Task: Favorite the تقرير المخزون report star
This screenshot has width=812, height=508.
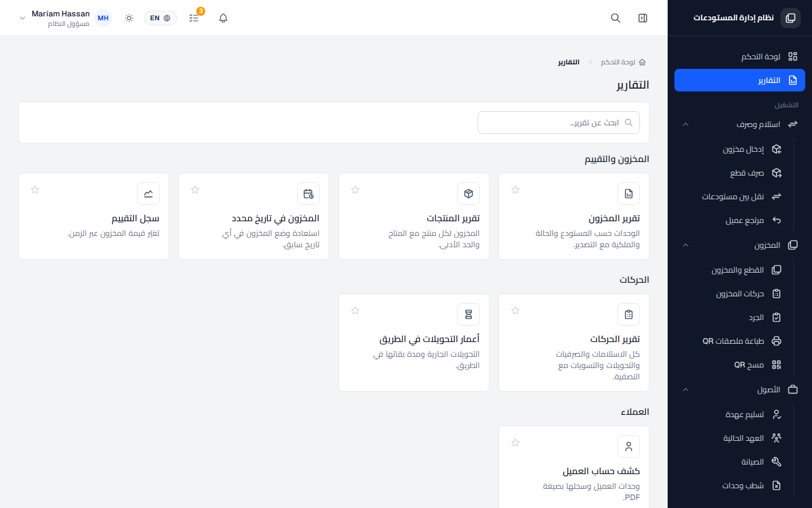Action: 515,190
